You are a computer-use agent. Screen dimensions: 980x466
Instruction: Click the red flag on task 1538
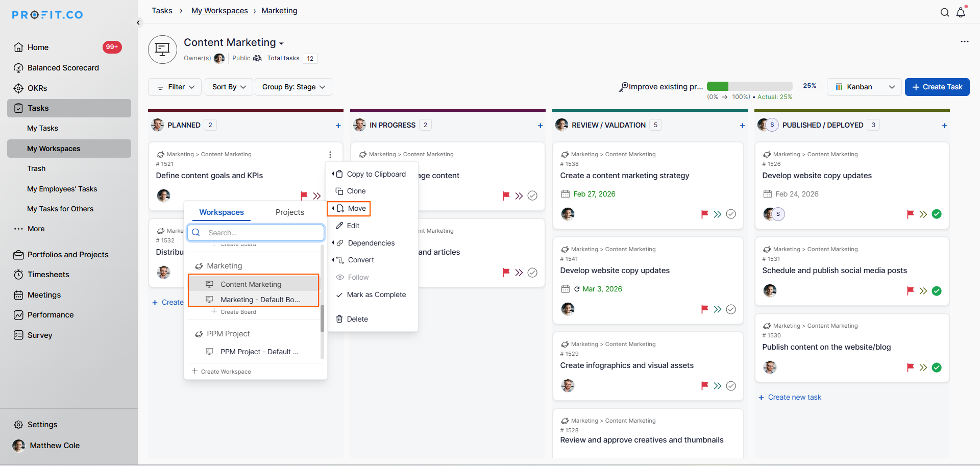(x=704, y=214)
